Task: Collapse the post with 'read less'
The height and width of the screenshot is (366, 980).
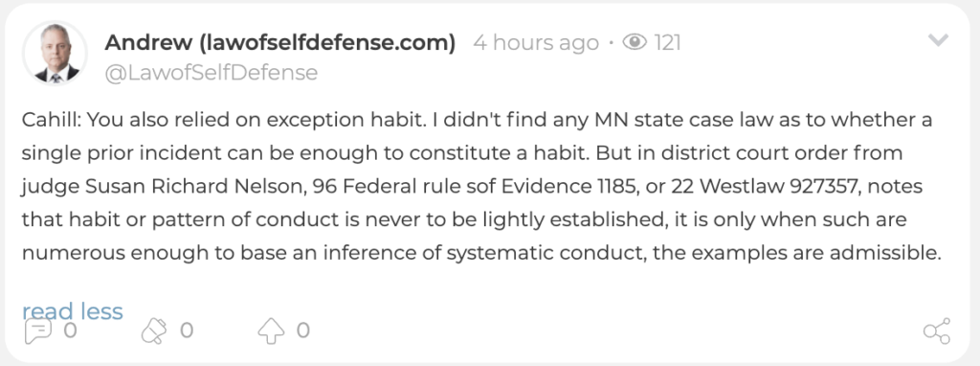Action: (73, 311)
